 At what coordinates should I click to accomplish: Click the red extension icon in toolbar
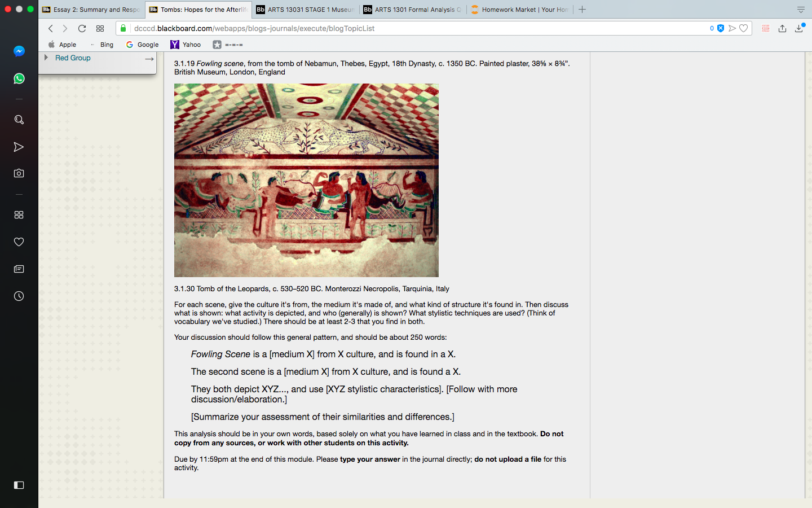point(765,28)
